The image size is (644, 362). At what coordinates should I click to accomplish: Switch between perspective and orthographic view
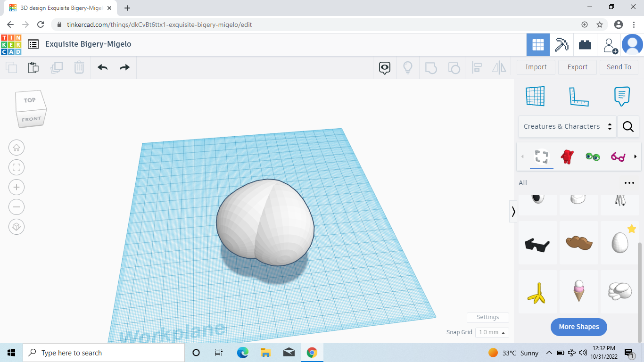point(17,227)
